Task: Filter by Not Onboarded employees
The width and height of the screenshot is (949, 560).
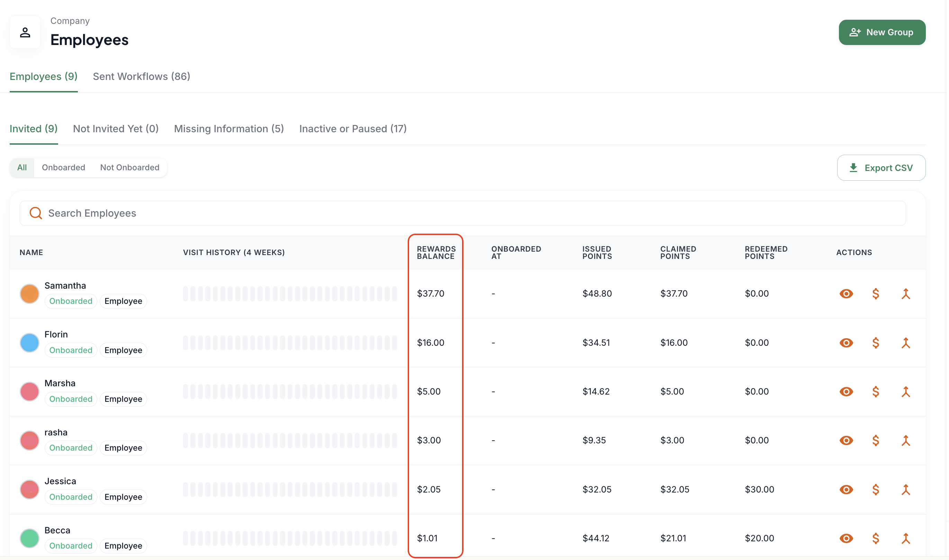Action: (130, 168)
